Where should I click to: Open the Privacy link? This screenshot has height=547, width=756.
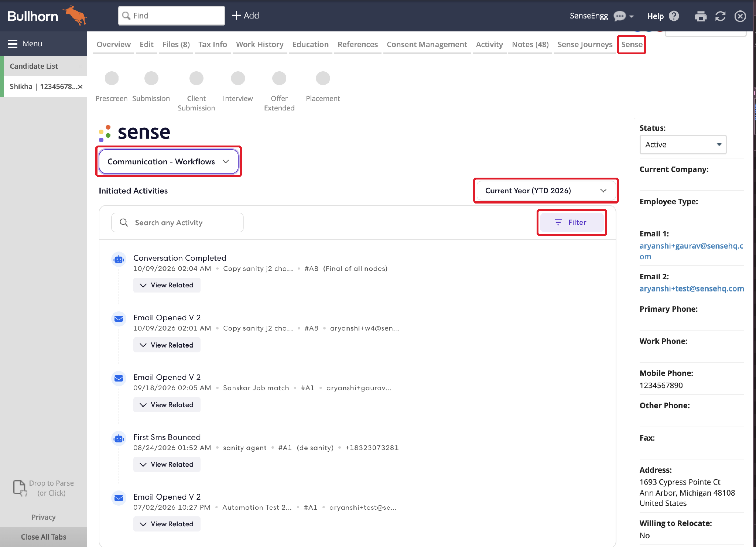(44, 517)
